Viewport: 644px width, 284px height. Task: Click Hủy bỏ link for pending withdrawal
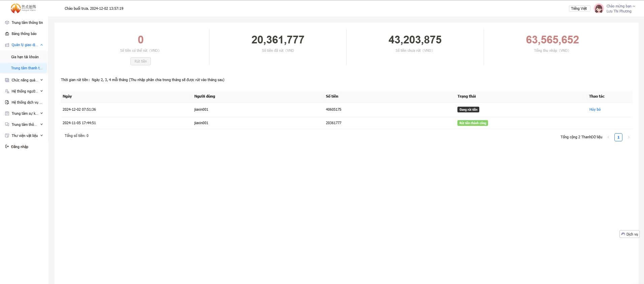pos(595,109)
